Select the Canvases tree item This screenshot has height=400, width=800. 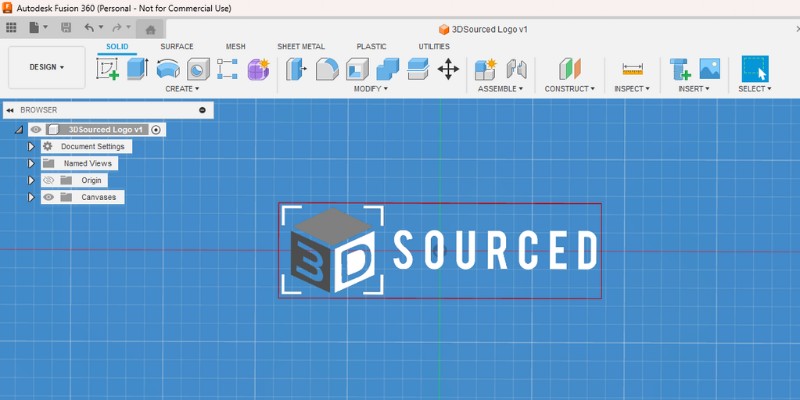tap(83, 197)
